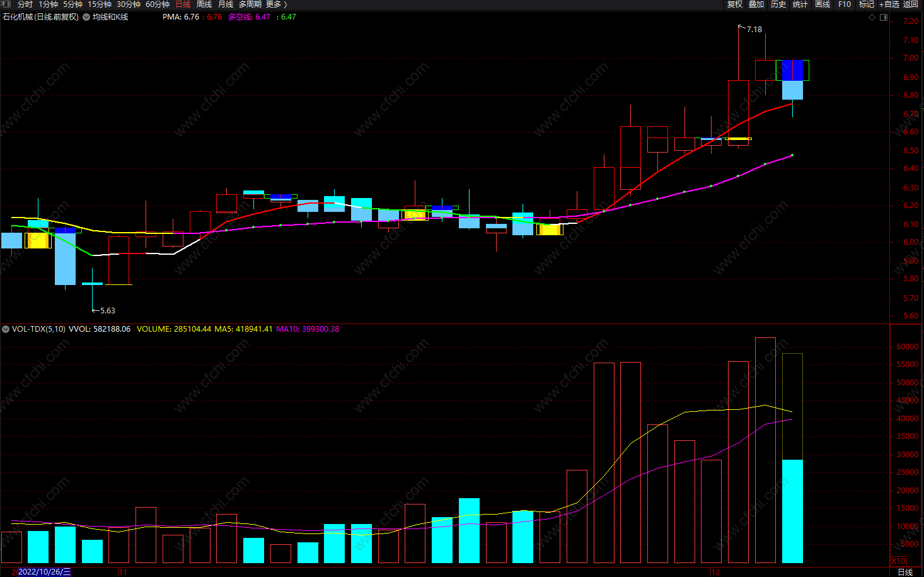The image size is (924, 577).
Task: Click the 复权 button
Action: [x=735, y=4]
